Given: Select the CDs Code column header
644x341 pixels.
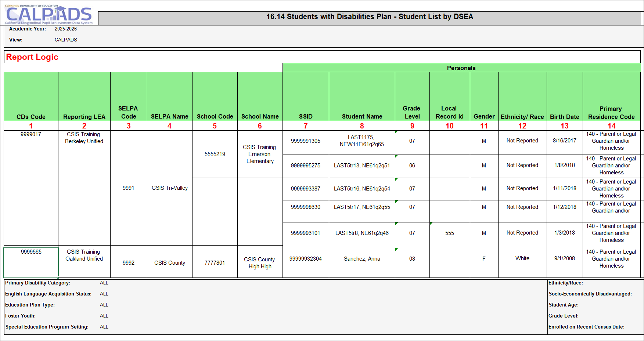Looking at the screenshot, I should (x=31, y=116).
